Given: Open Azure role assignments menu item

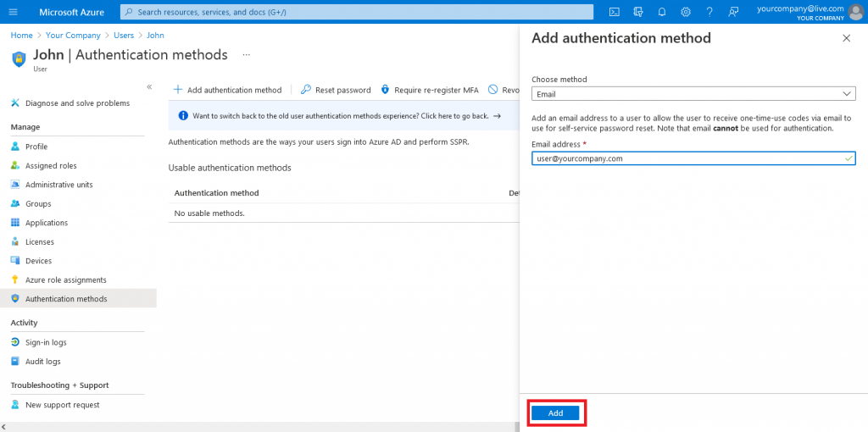Looking at the screenshot, I should coord(65,280).
